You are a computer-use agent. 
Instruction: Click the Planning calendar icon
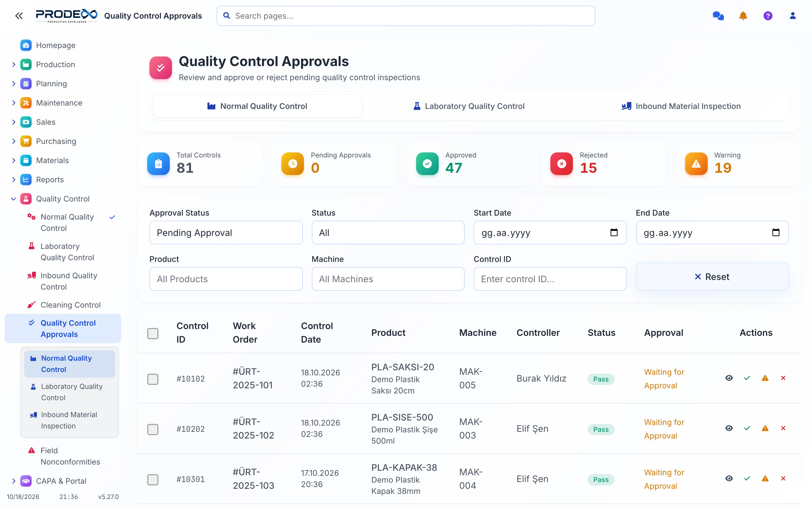tap(26, 84)
